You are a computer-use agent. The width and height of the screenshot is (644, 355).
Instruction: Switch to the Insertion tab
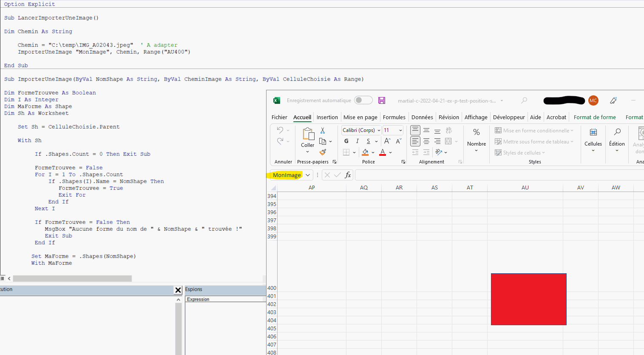pos(327,117)
